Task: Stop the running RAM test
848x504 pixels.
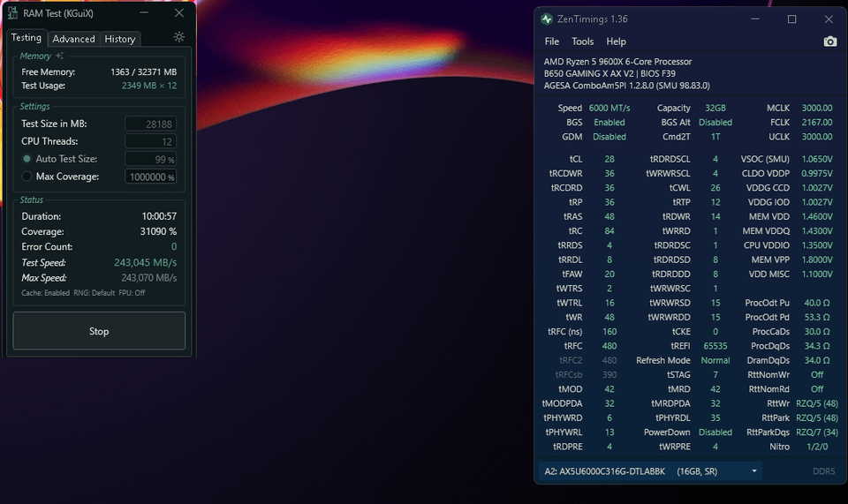Action: point(99,331)
